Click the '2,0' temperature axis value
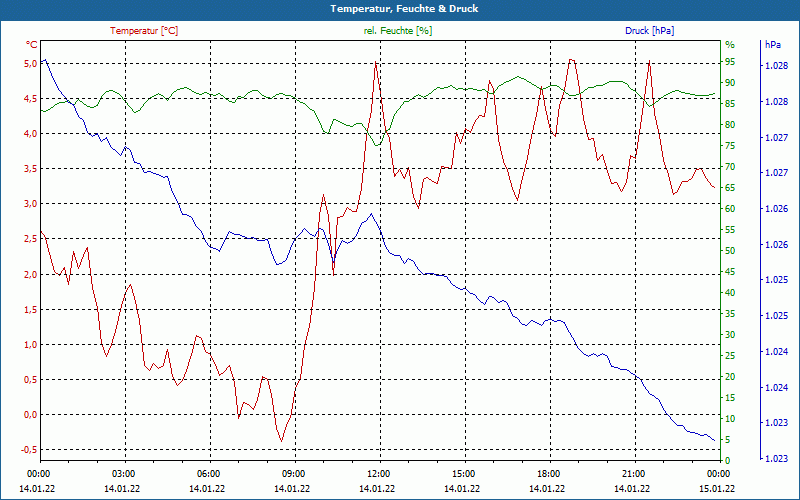The height and width of the screenshot is (500, 800). pyautogui.click(x=31, y=274)
